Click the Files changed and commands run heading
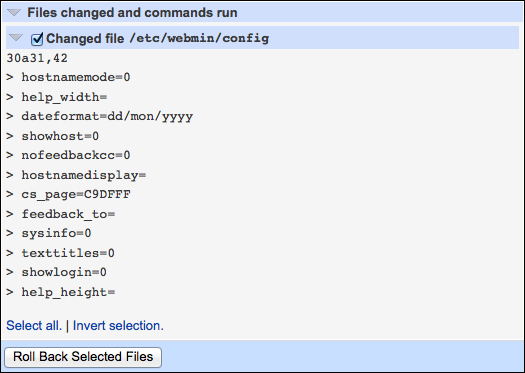Viewport: 525px width, 373px height. pyautogui.click(x=132, y=13)
